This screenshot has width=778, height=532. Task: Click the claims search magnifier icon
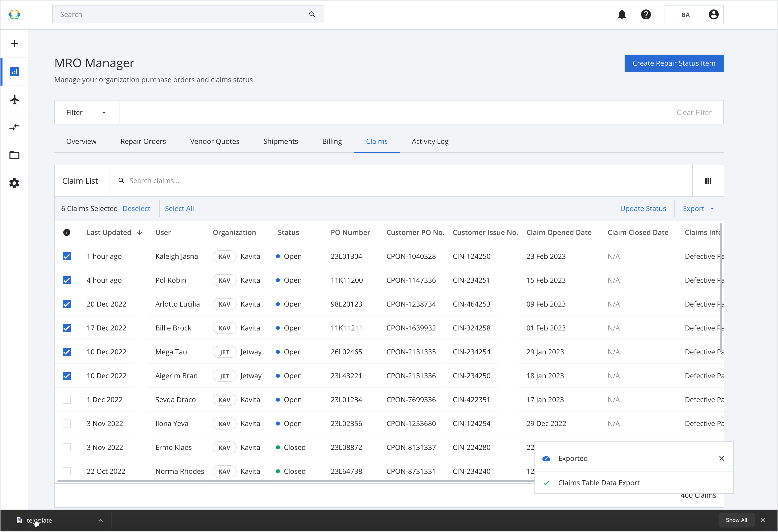121,181
